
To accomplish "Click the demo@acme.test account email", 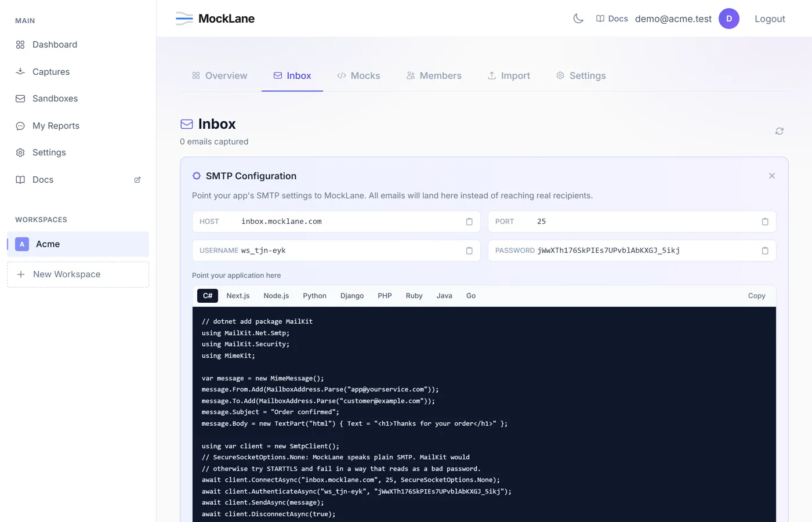I will coord(673,19).
